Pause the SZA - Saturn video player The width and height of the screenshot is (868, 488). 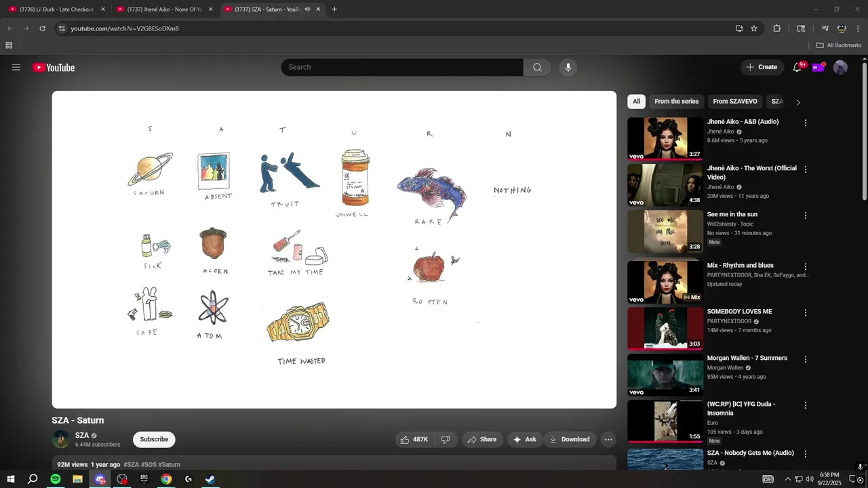pyautogui.click(x=334, y=249)
